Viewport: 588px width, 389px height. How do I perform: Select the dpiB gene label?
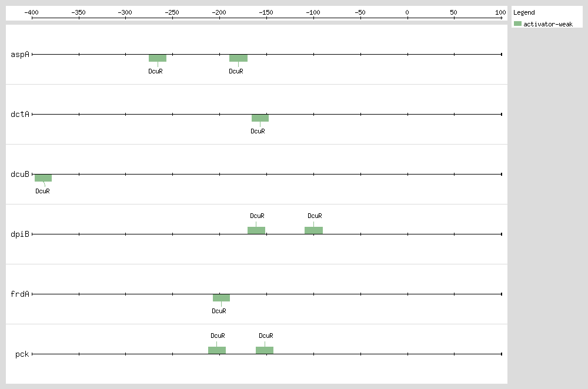tap(20, 234)
